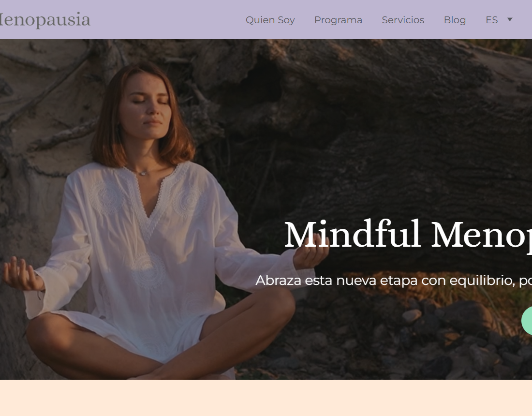Click the peach section below the hero

click(266, 398)
